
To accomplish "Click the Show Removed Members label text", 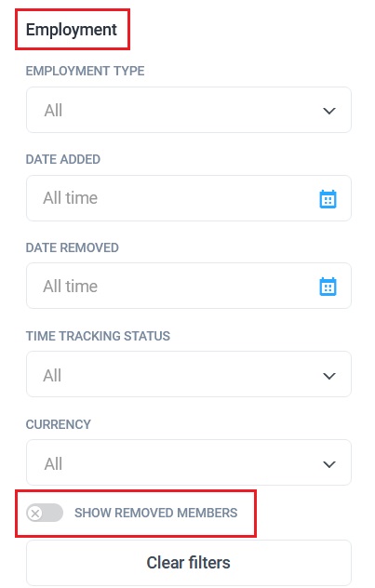I will pos(155,513).
